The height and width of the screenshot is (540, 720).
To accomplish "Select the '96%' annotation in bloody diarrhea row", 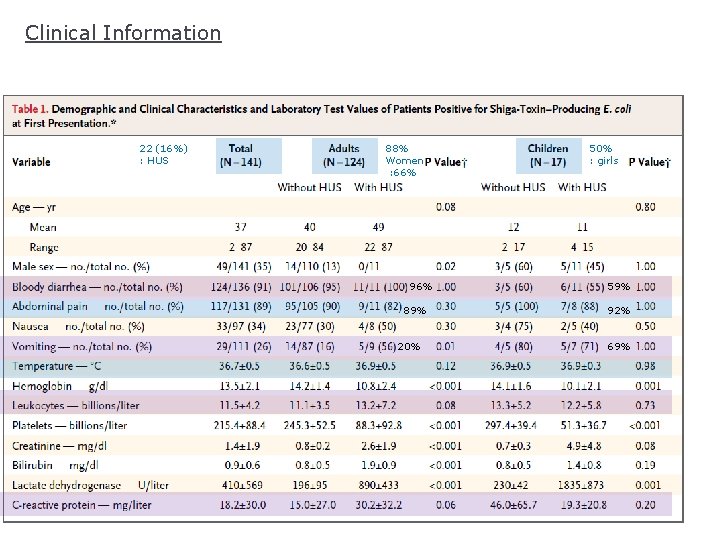I will pyautogui.click(x=421, y=287).
